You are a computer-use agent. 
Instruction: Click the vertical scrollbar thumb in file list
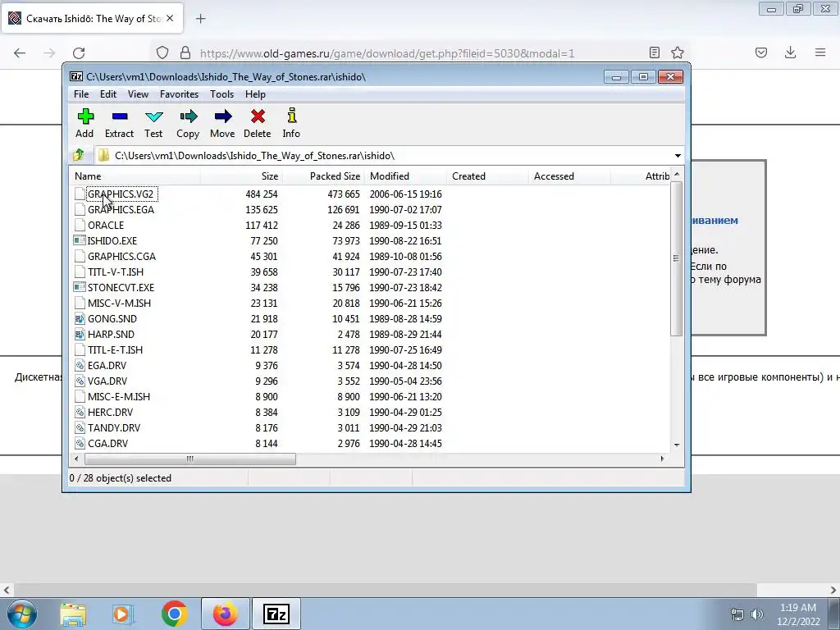click(x=677, y=258)
